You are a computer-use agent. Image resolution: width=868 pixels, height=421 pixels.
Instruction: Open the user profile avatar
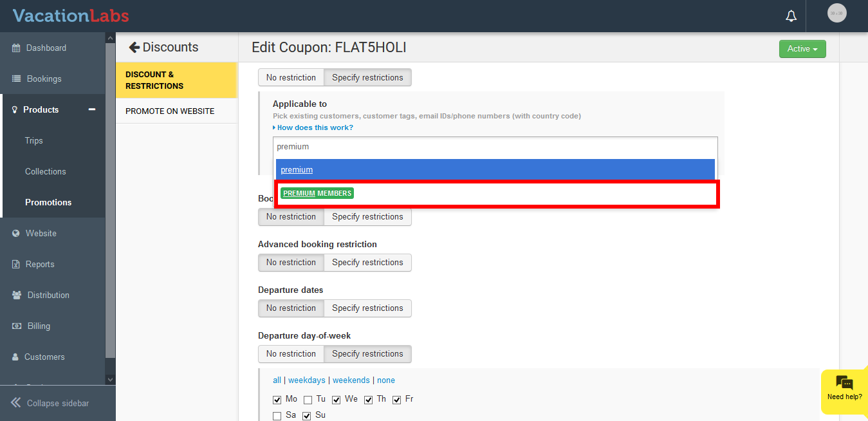coord(836,13)
